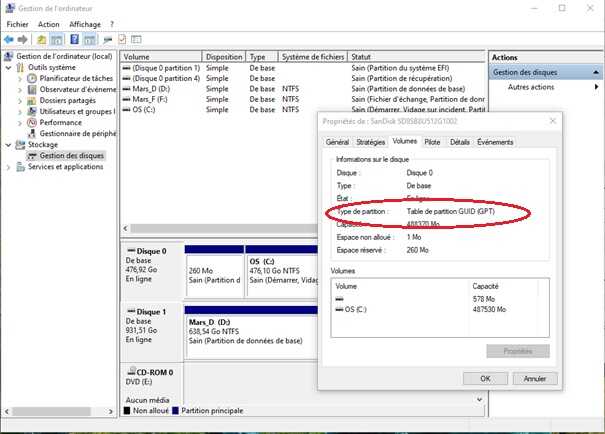Click the Back arrow in the toolbar

[x=8, y=39]
